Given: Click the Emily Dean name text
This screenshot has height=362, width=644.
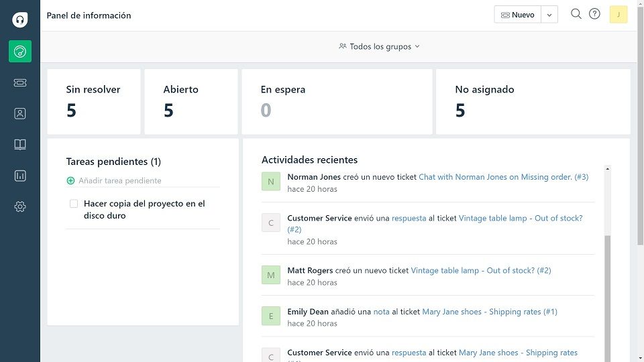Looking at the screenshot, I should click(308, 312).
